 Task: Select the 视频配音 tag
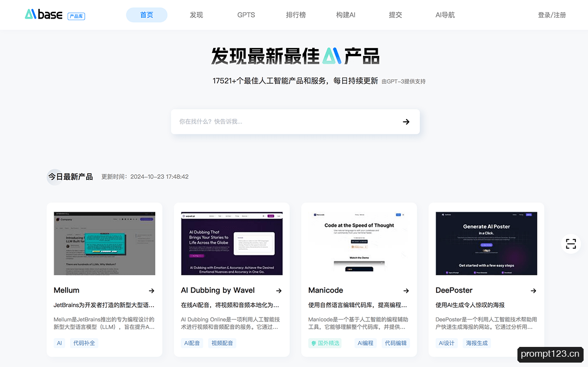[222, 343]
